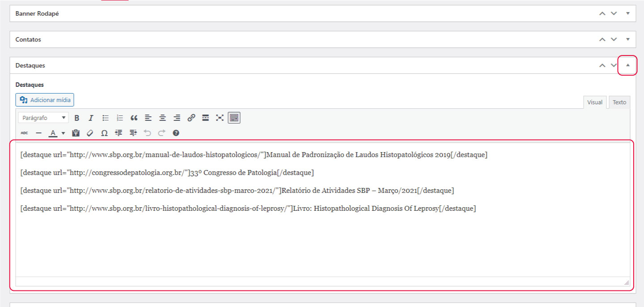This screenshot has height=307, width=644.
Task: Click the Banner Rodapé panel title
Action: click(x=37, y=13)
